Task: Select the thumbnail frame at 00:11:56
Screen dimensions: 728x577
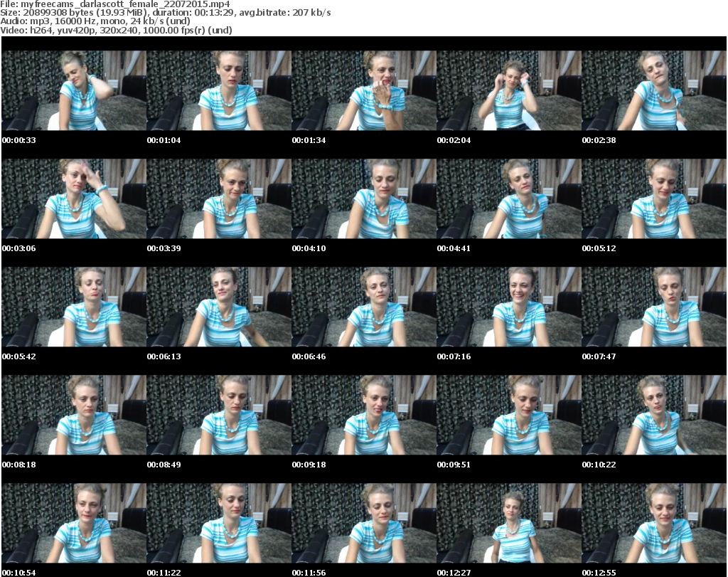Action: [364, 524]
